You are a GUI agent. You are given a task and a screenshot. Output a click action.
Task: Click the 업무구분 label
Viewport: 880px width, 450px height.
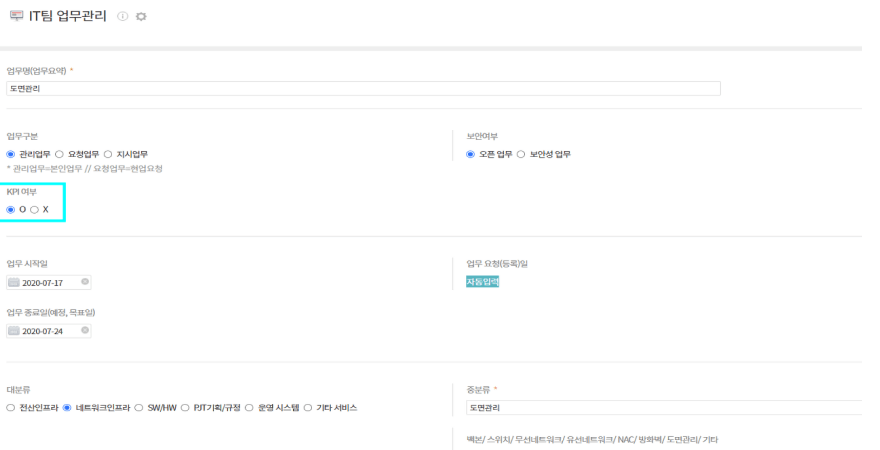click(x=22, y=136)
